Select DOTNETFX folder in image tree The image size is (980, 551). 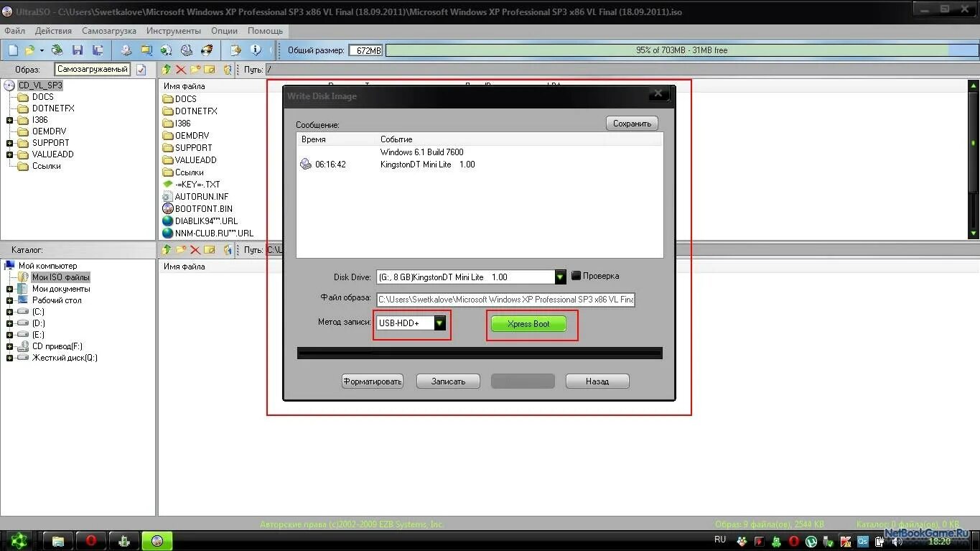click(53, 108)
